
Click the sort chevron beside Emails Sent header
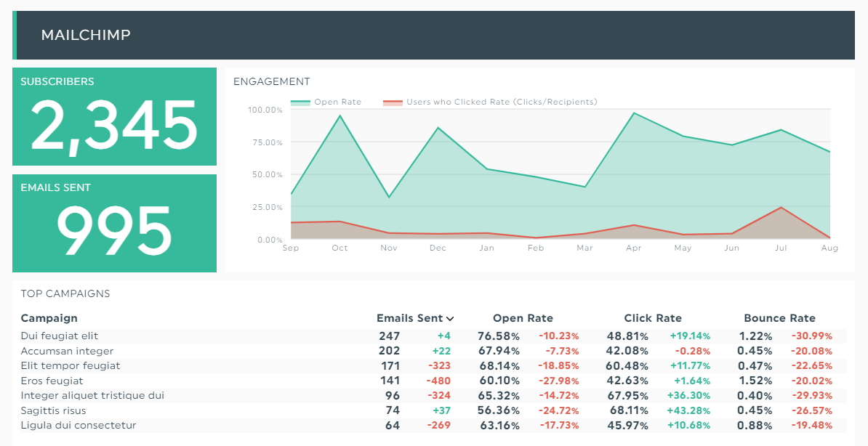click(450, 319)
